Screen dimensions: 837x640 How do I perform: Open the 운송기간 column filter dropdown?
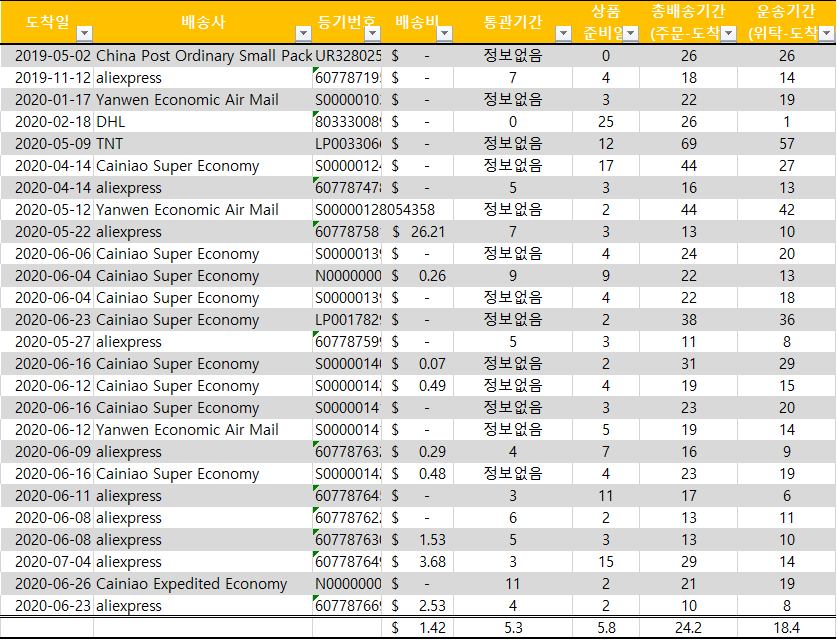[827, 34]
